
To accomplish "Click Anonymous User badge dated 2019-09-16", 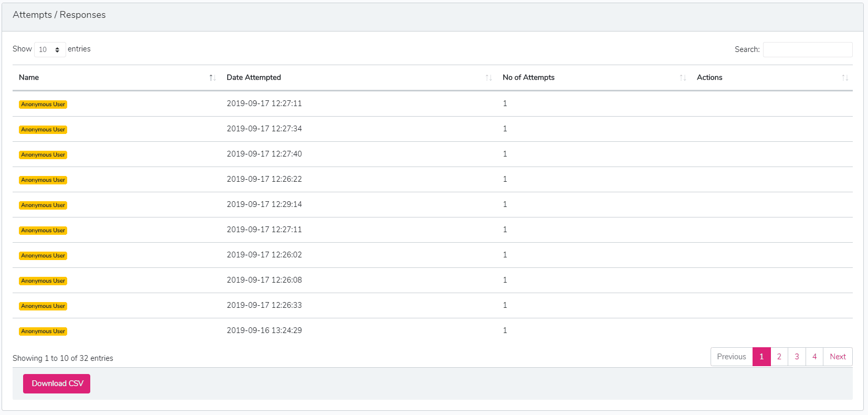I will click(x=43, y=331).
